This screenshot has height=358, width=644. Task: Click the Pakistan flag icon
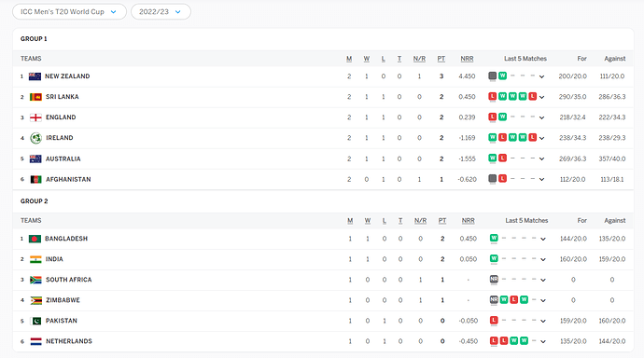pyautogui.click(x=35, y=321)
